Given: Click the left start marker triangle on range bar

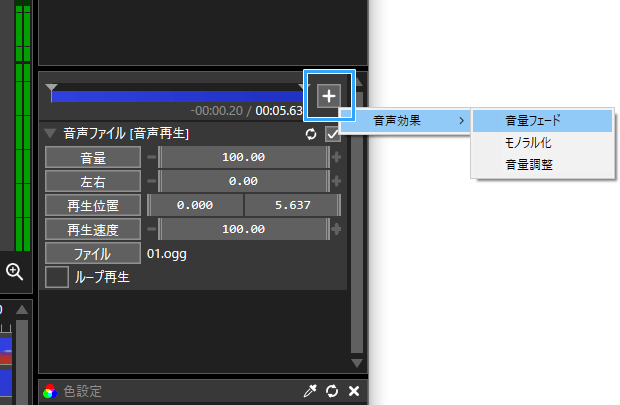Looking at the screenshot, I should [51, 87].
